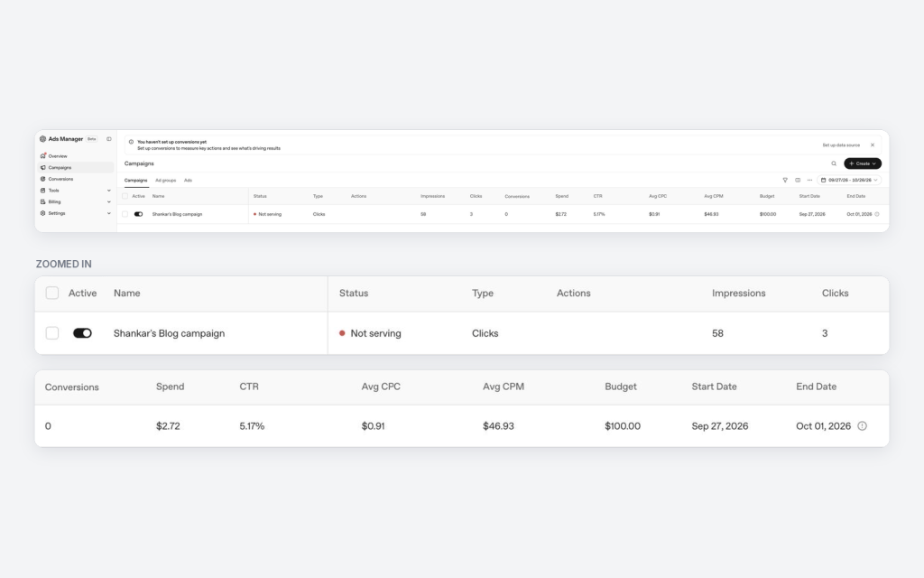The width and height of the screenshot is (924, 578).
Task: Click the Billing icon in the sidebar
Action: (x=42, y=201)
